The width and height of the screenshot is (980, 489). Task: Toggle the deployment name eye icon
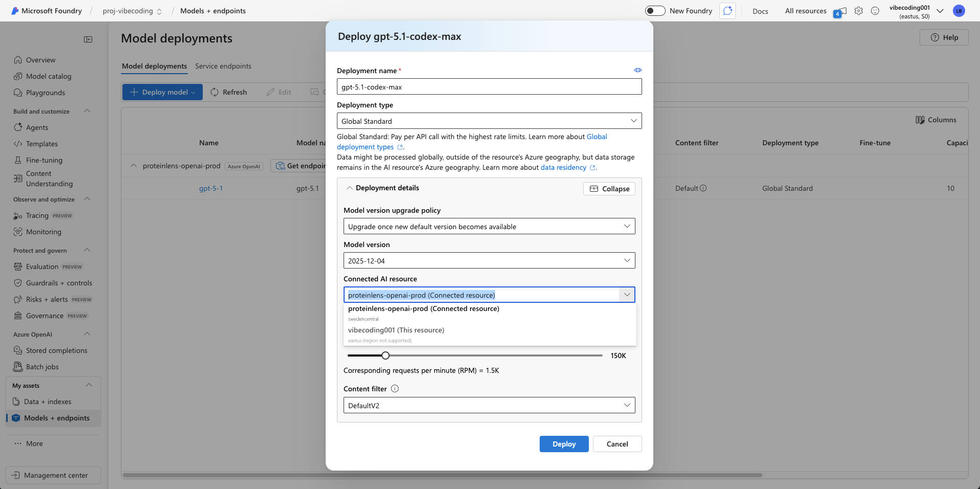[x=637, y=70]
